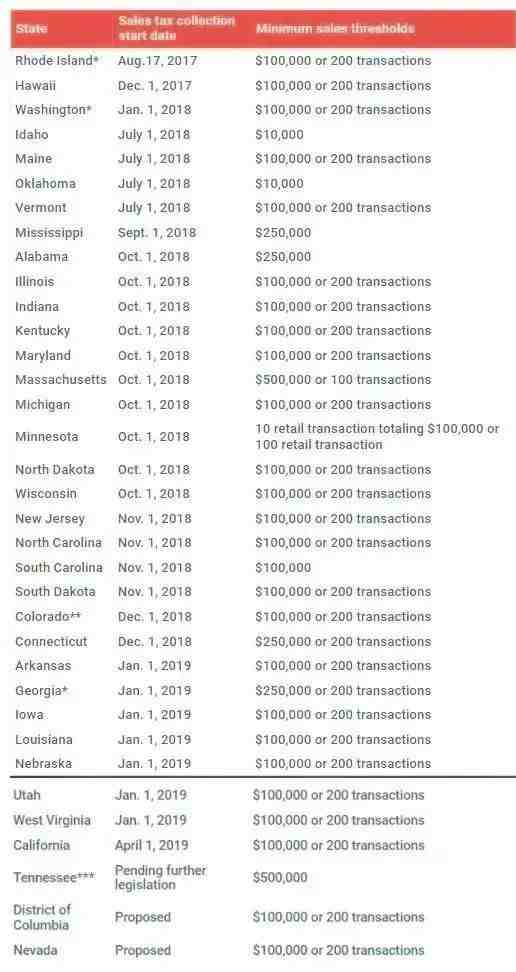Select the Nebraska row state cell

[x=43, y=764]
